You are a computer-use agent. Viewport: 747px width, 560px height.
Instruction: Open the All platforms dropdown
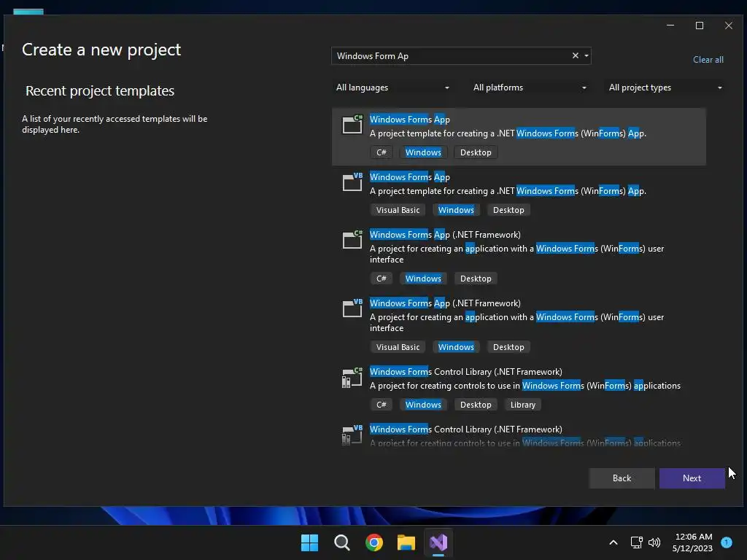(530, 87)
